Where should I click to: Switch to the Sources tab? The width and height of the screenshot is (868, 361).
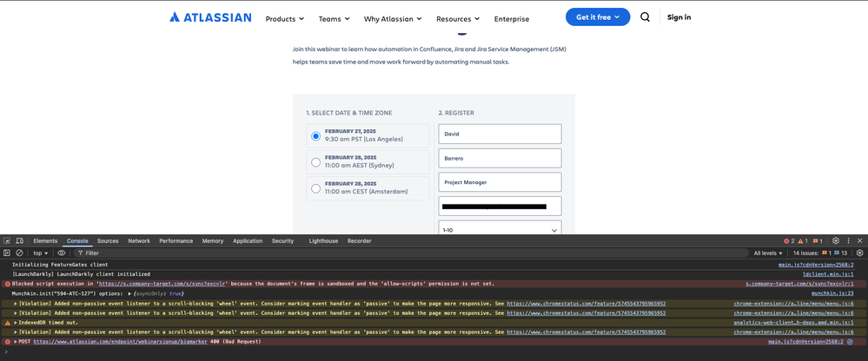click(x=108, y=241)
